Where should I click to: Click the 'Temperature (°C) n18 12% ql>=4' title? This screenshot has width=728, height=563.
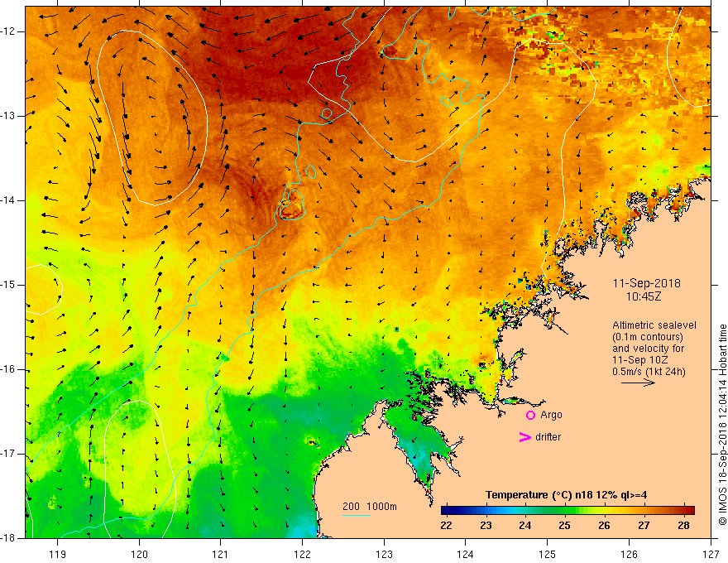click(566, 495)
